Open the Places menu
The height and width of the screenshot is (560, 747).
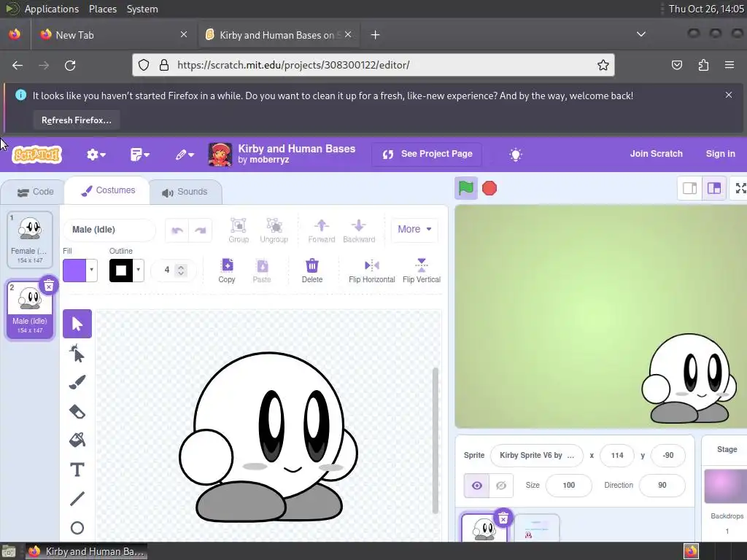pos(102,9)
